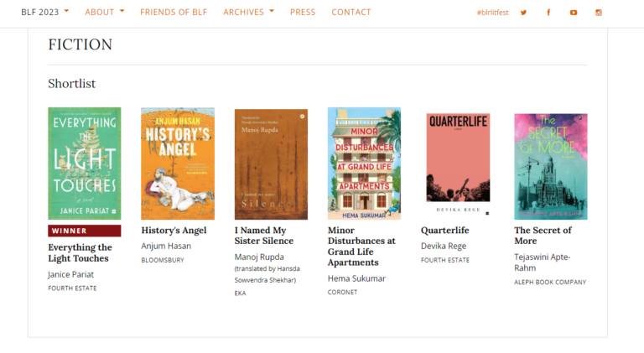
Task: Click the History's Angel title text
Action: [x=174, y=231]
